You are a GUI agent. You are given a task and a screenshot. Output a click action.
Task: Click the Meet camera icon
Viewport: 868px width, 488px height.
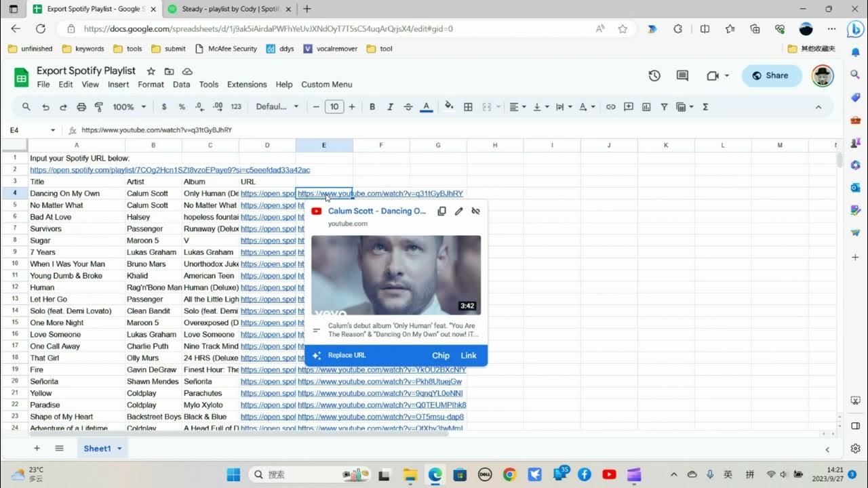[712, 76]
